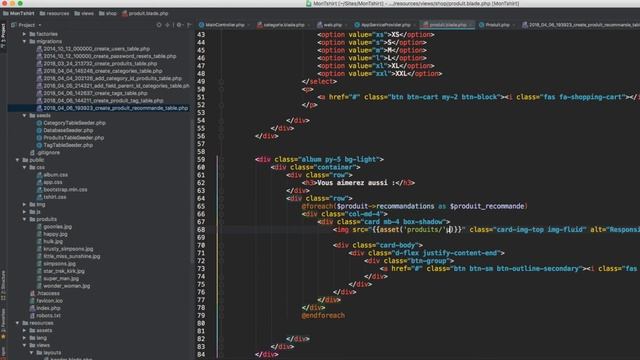Select TagTableSeeder.php file
This screenshot has height=360, width=640.
click(64, 145)
